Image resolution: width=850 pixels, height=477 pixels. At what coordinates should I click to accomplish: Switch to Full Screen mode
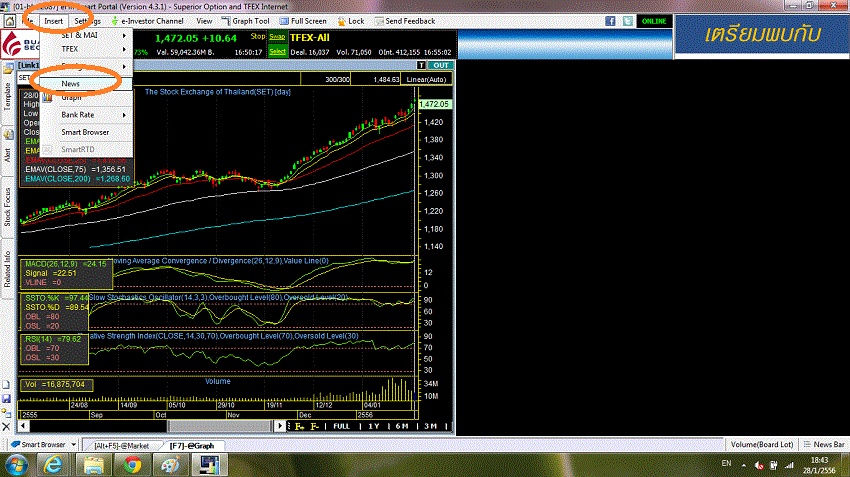coord(303,21)
